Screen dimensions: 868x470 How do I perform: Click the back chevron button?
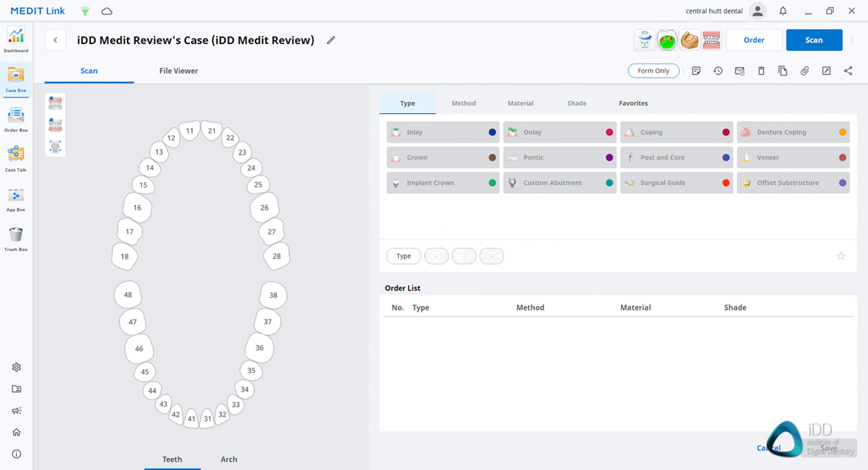coord(55,40)
